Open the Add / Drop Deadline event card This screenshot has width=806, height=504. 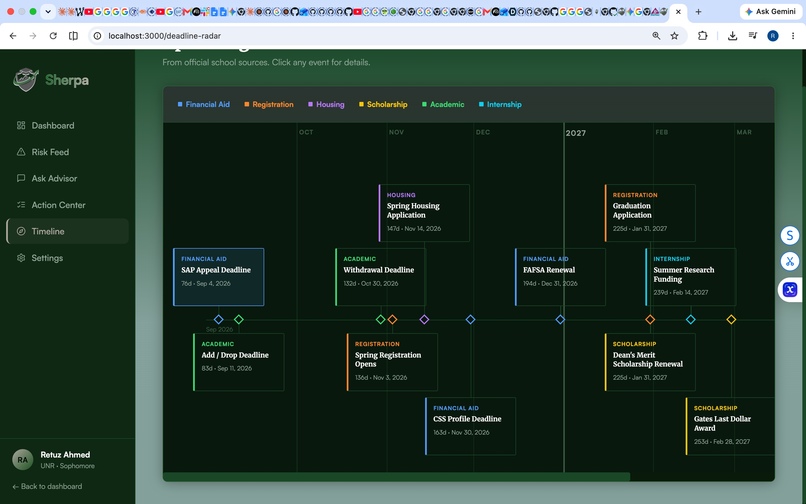(x=239, y=362)
